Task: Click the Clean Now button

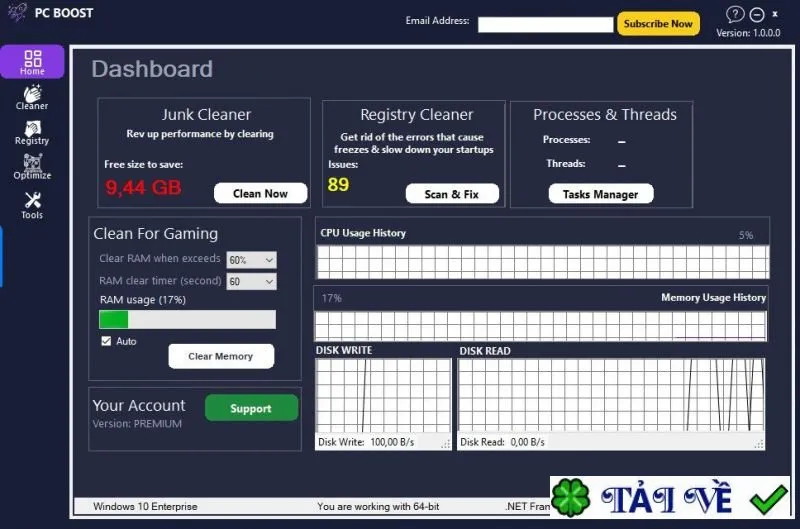Action: (260, 193)
